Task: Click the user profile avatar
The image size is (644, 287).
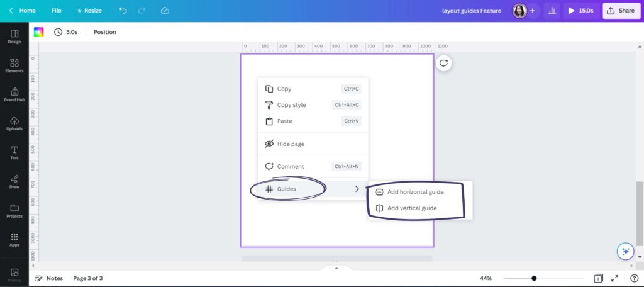Action: 519,11
